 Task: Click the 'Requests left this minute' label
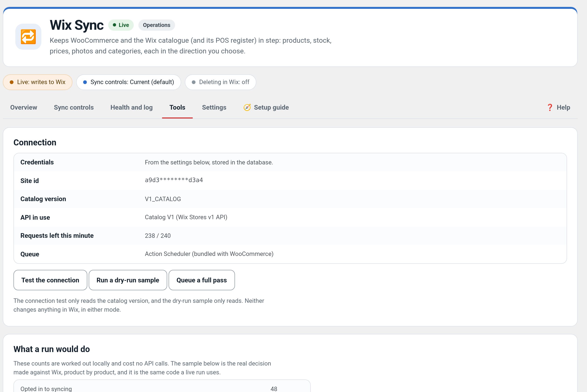click(x=57, y=236)
